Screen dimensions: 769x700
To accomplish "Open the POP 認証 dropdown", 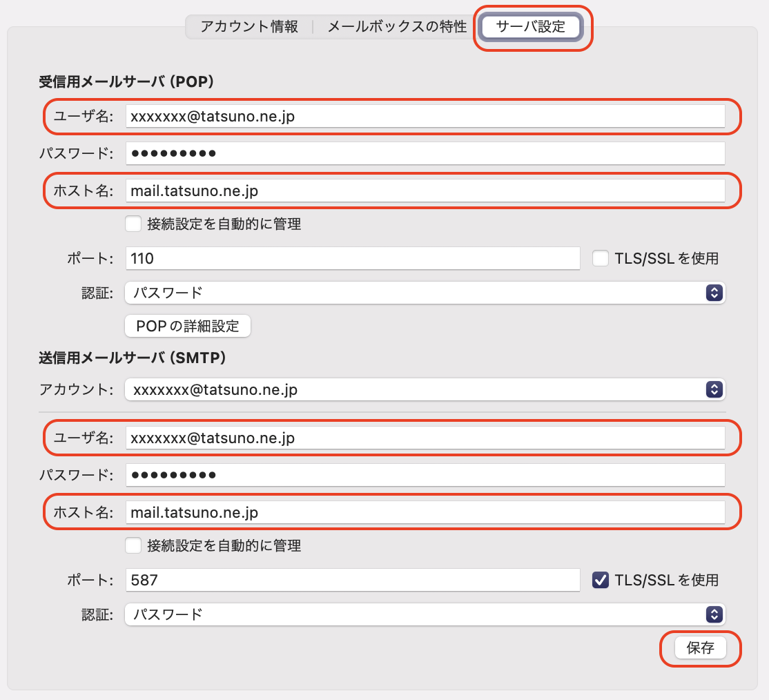I will tap(425, 293).
